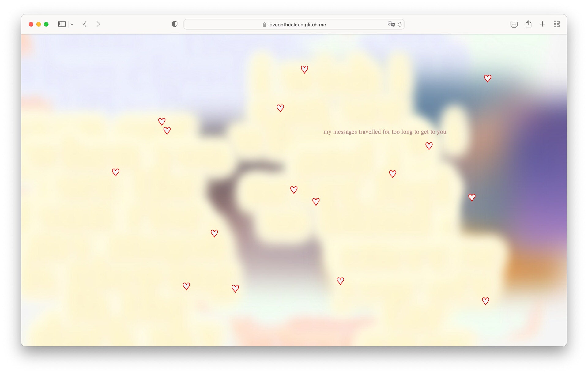Open the privacy report shield icon
The height and width of the screenshot is (374, 588).
175,24
